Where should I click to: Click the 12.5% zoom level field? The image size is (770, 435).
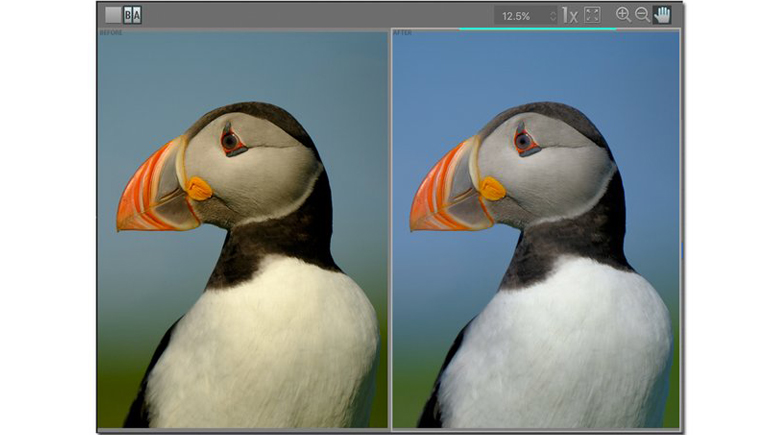point(517,16)
